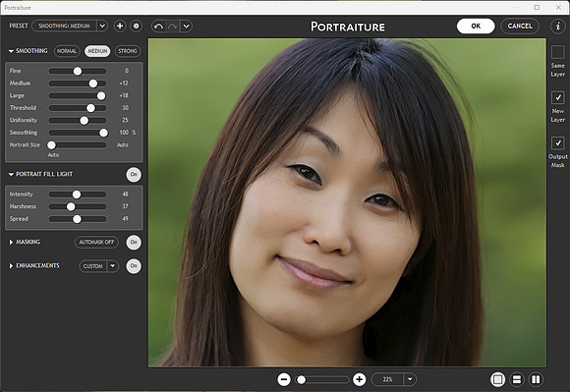This screenshot has width=570, height=392.
Task: Click the Automask Off button
Action: [x=96, y=242]
